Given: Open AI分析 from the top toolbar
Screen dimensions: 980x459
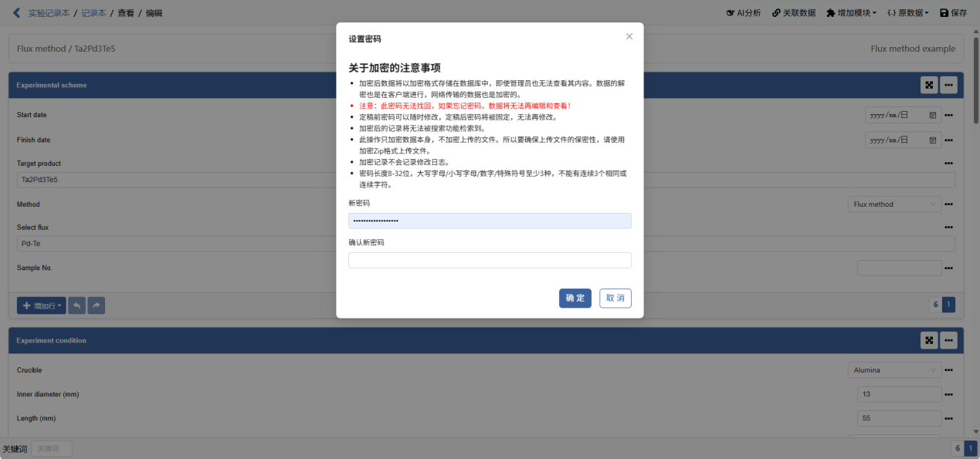Looking at the screenshot, I should [x=743, y=12].
